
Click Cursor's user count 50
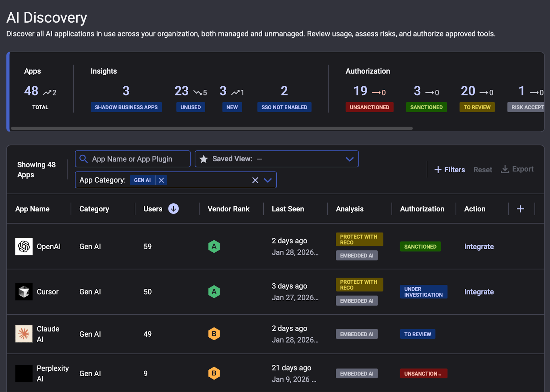tap(147, 292)
